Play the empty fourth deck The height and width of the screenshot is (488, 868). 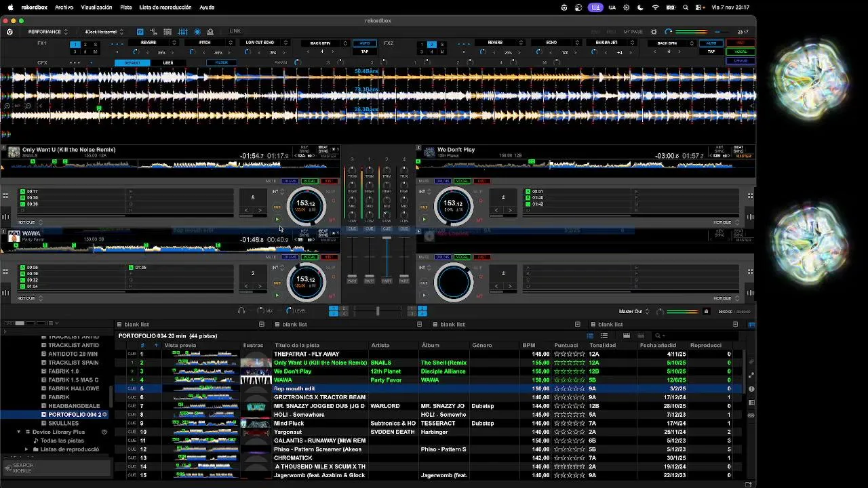tap(424, 295)
